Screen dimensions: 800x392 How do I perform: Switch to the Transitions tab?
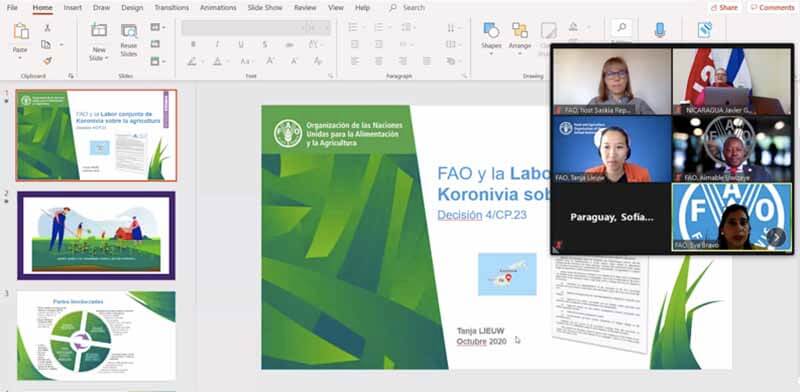coord(171,8)
